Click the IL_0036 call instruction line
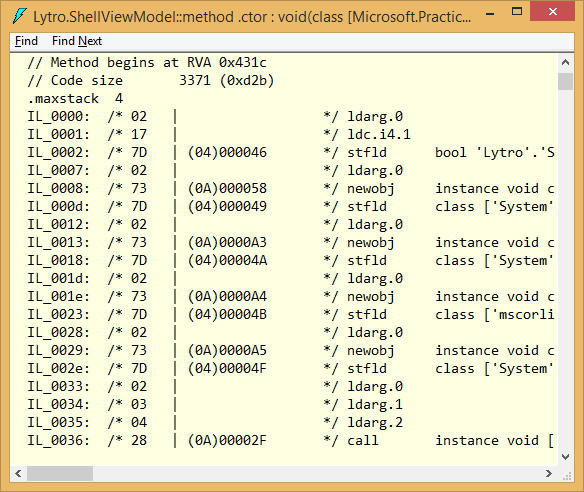This screenshot has width=584, height=492. [291, 441]
